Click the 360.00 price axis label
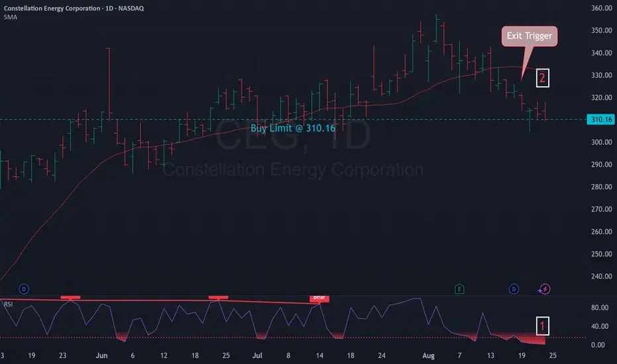 pyautogui.click(x=601, y=8)
